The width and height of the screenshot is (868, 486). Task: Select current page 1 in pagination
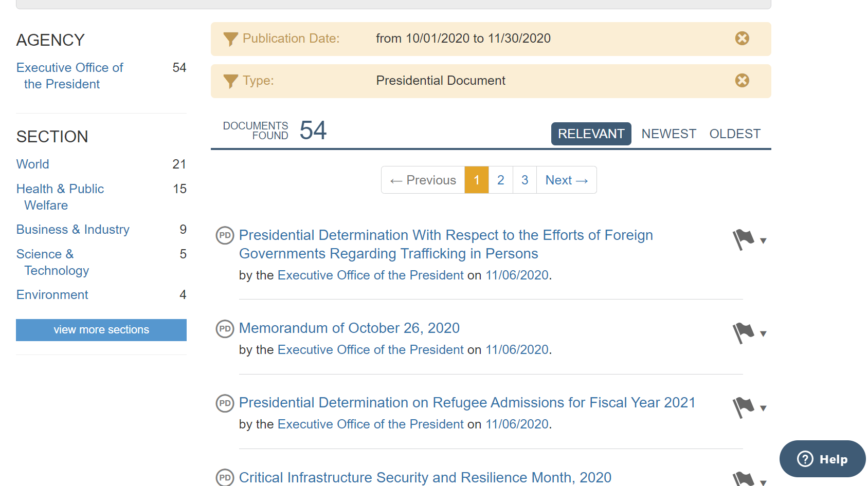(477, 180)
